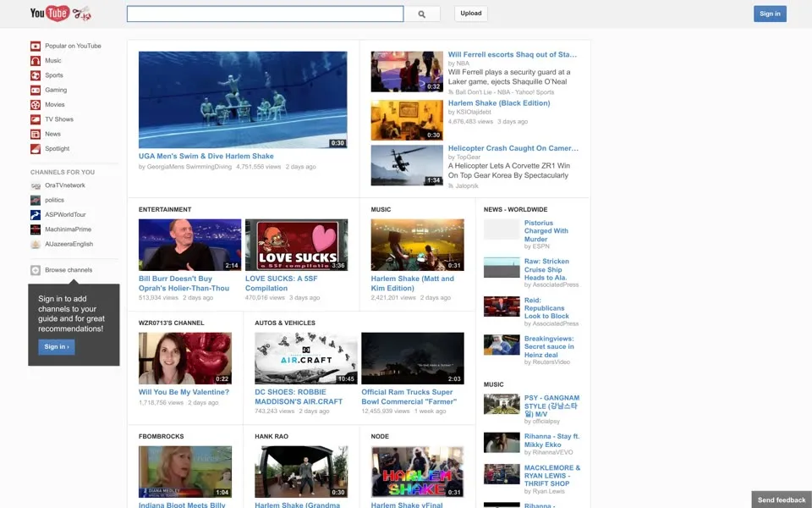Click Sign in button in header
Viewport: 812px width, 508px height.
[x=770, y=14]
